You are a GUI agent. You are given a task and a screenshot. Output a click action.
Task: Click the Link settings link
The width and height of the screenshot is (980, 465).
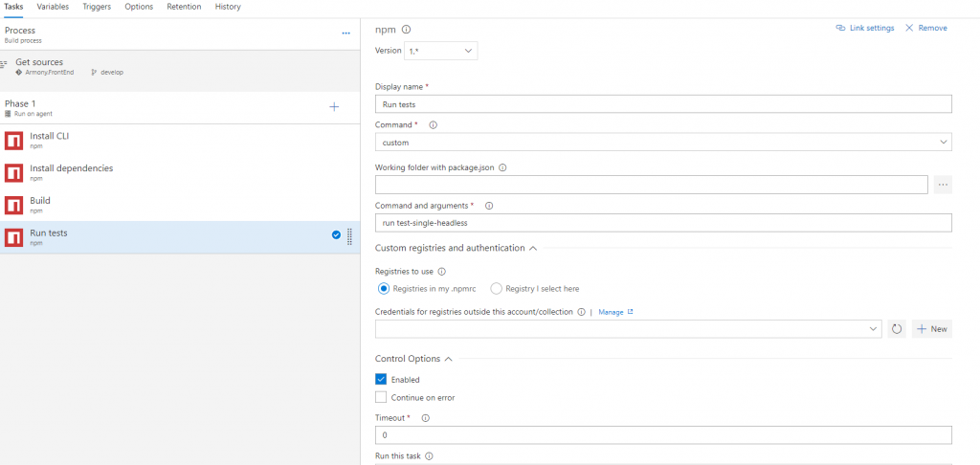click(865, 29)
